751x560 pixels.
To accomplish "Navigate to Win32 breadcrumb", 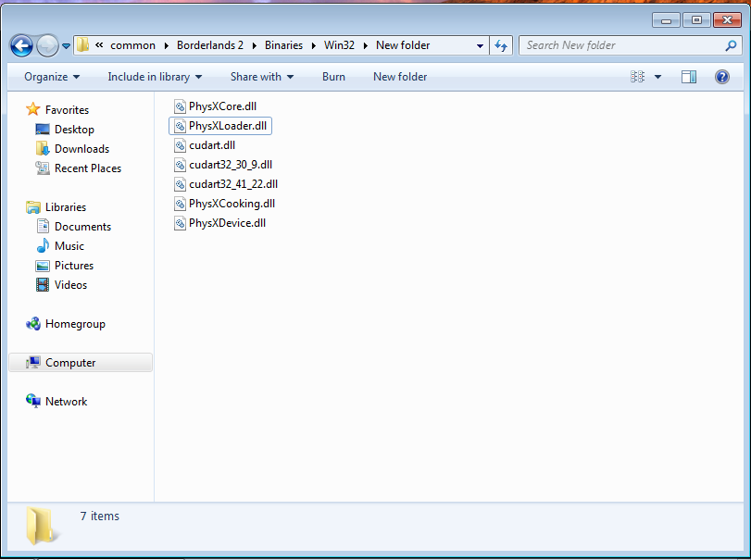I will click(x=339, y=45).
